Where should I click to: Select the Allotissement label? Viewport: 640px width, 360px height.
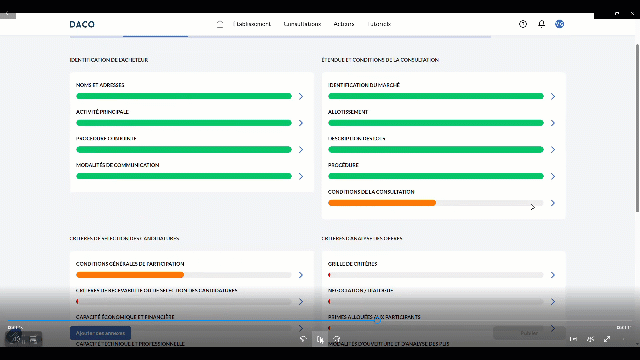coord(348,112)
